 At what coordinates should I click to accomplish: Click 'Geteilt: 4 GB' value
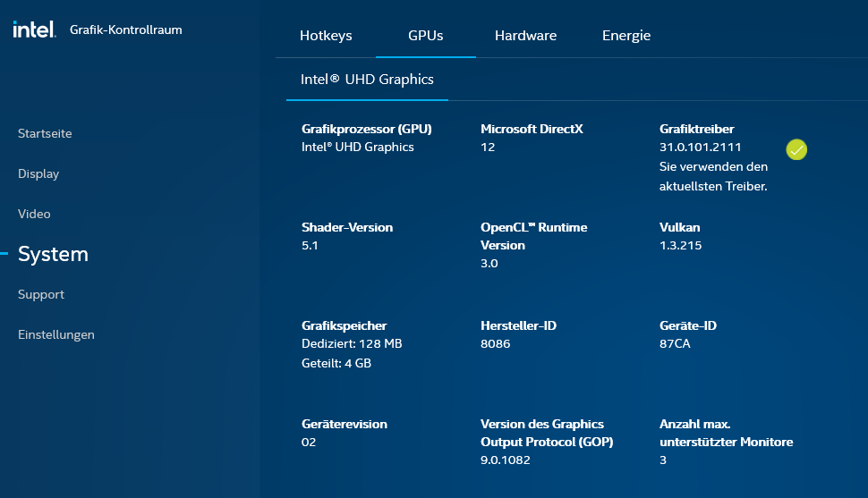[x=336, y=364]
